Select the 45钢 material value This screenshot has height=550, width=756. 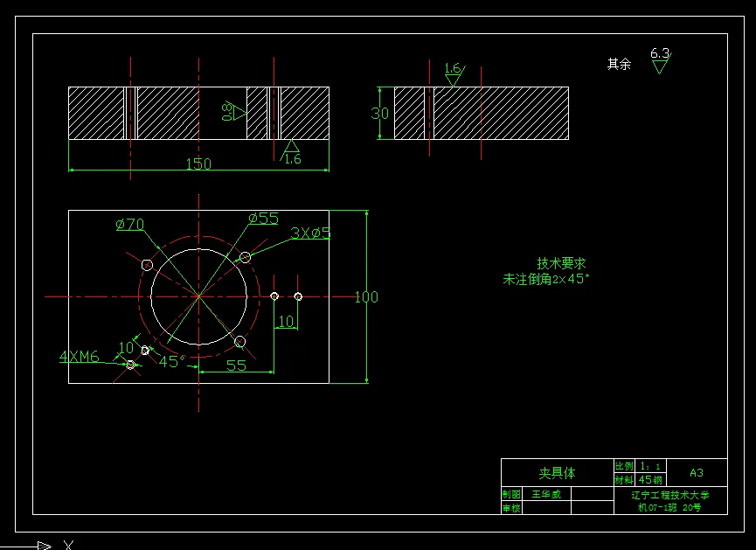pyautogui.click(x=650, y=480)
